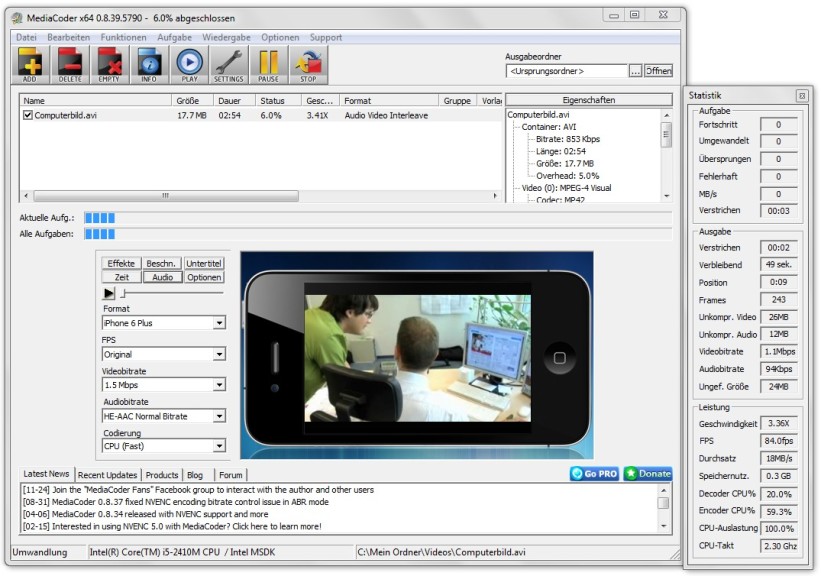Click the preview play button under the tabs

[109, 293]
